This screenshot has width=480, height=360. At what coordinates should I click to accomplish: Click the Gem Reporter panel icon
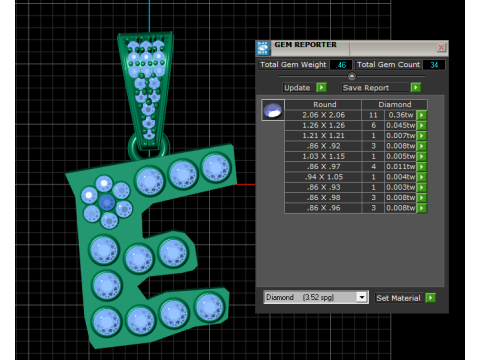[263, 48]
